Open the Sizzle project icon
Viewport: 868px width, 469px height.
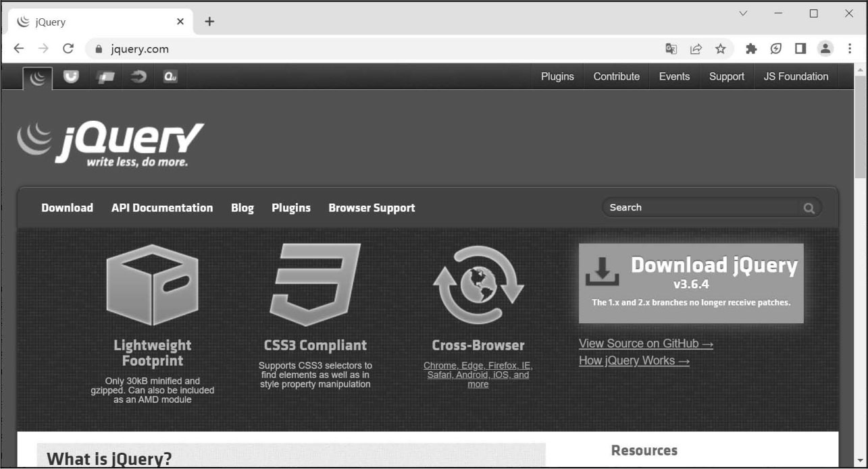click(138, 76)
